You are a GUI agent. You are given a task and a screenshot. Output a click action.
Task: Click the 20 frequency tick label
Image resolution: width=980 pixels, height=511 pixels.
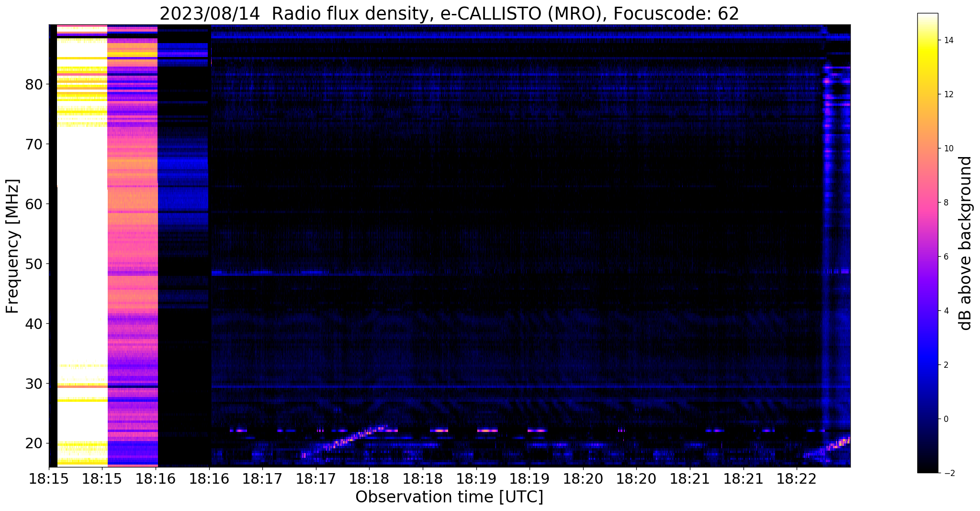[x=34, y=443]
